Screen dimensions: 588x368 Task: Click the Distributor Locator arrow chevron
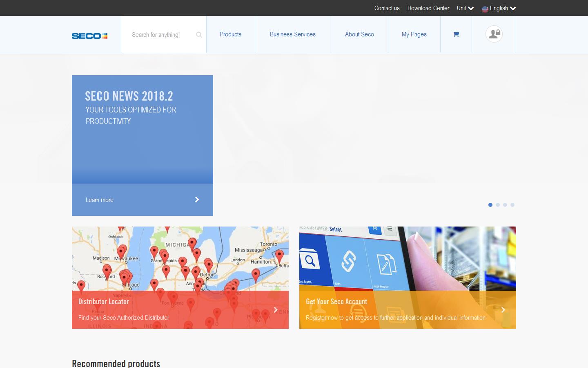point(275,310)
